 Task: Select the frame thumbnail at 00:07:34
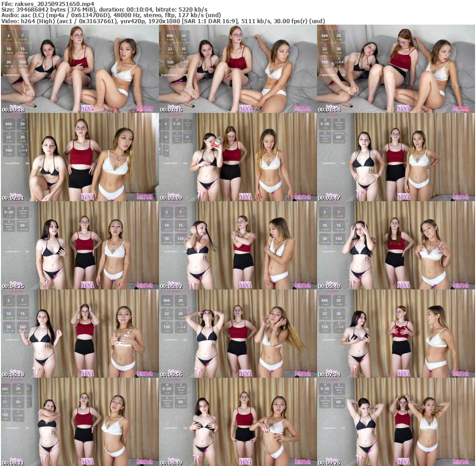396,334
